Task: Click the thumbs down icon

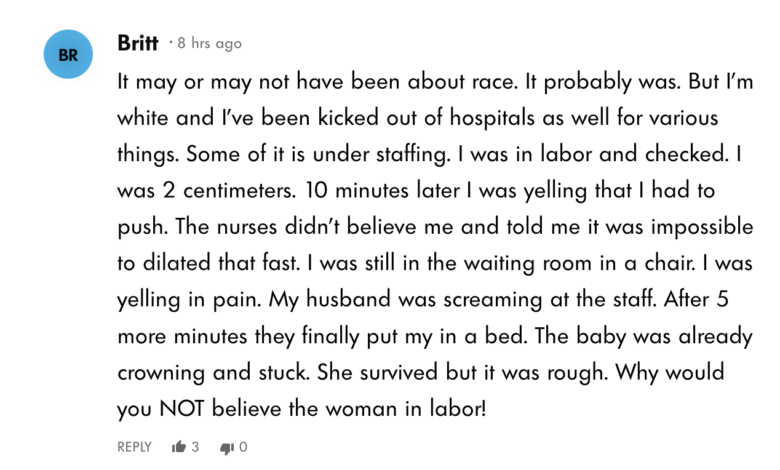Action: [227, 447]
